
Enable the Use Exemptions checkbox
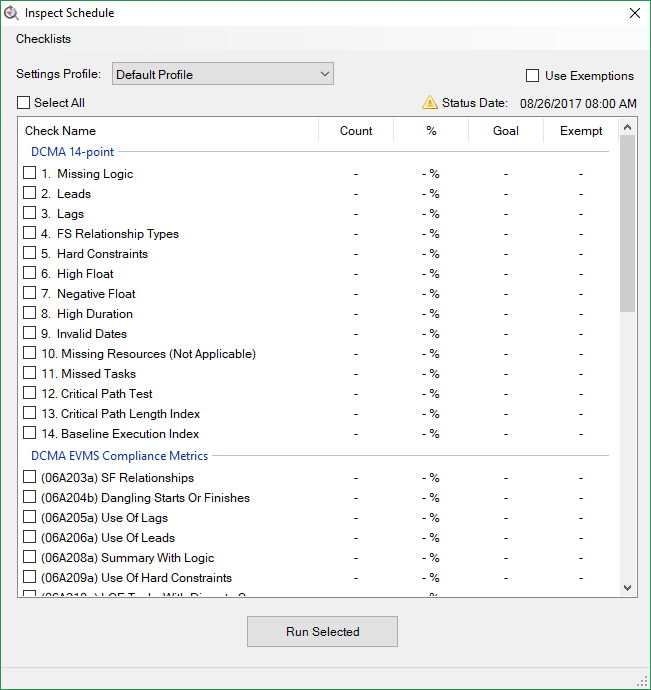click(533, 76)
